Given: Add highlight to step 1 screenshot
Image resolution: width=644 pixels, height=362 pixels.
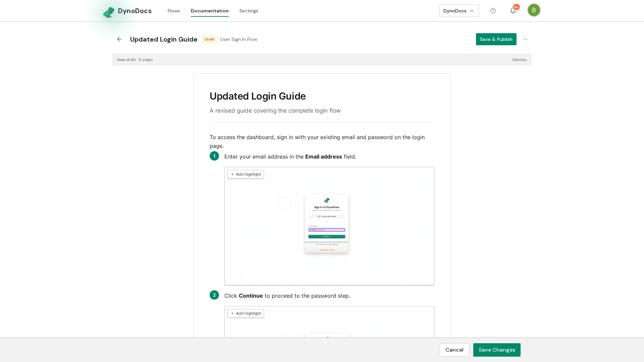Looking at the screenshot, I should click(246, 174).
